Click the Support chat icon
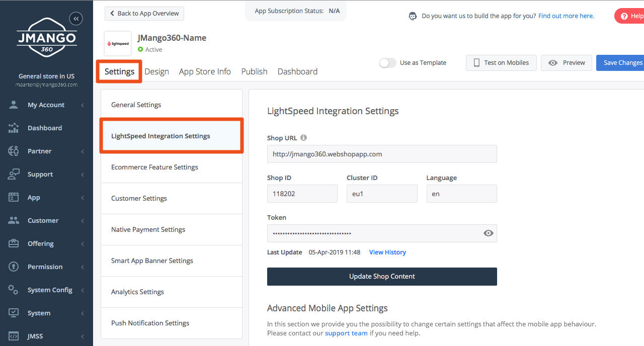Screen dimensions: 644x346 [x=14, y=174]
